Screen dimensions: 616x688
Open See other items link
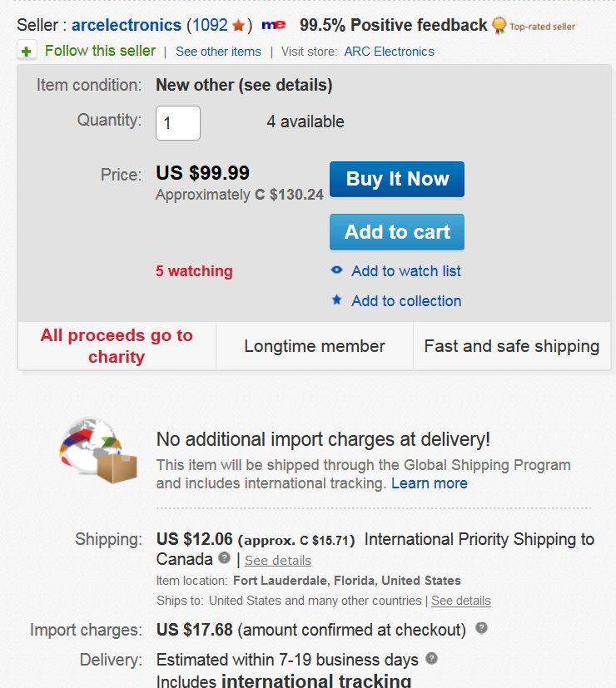pyautogui.click(x=218, y=52)
